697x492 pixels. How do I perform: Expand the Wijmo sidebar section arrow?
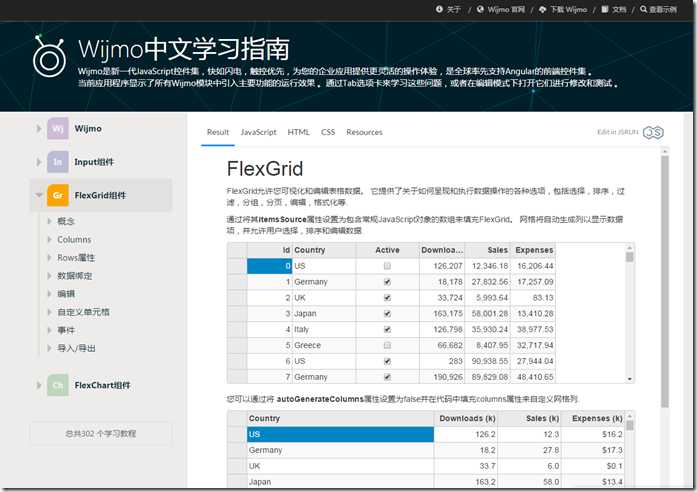tap(39, 128)
